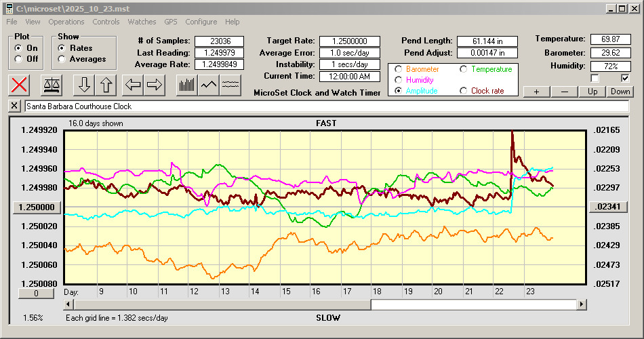Image resolution: width=644 pixels, height=339 pixels.
Task: Open the Operations menu
Action: (66, 22)
